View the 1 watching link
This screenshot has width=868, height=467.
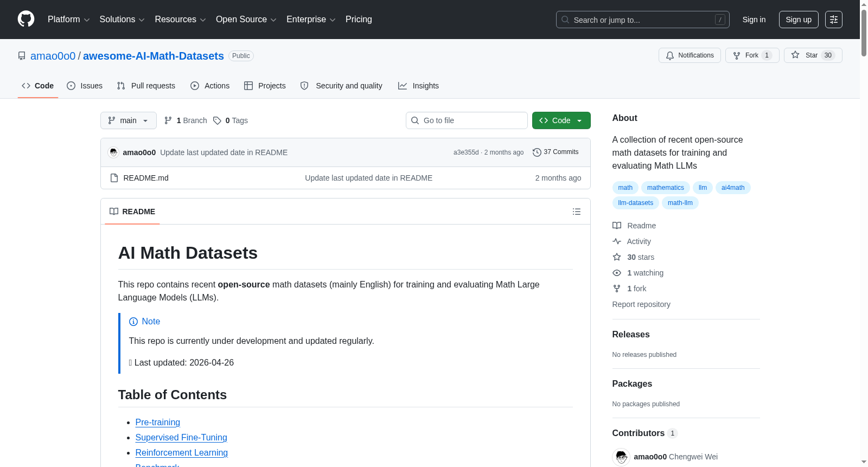638,273
